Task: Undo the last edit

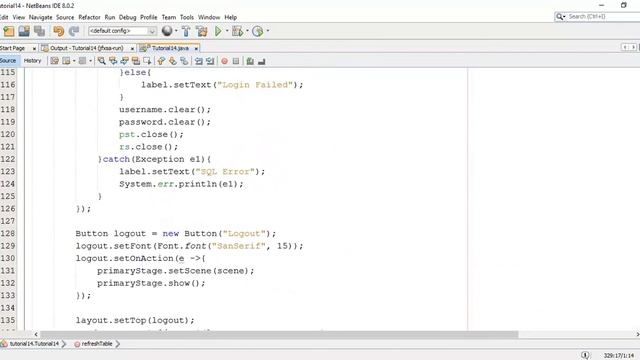Action: [58, 31]
